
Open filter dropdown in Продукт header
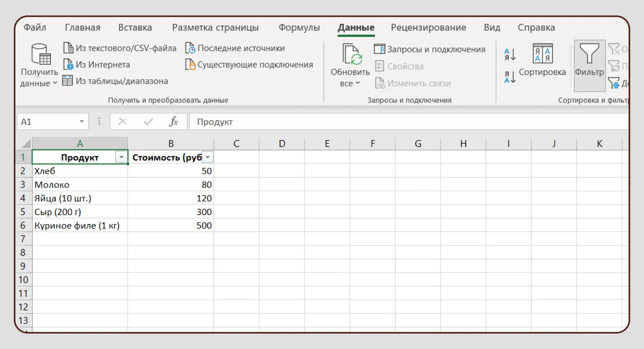pos(121,157)
